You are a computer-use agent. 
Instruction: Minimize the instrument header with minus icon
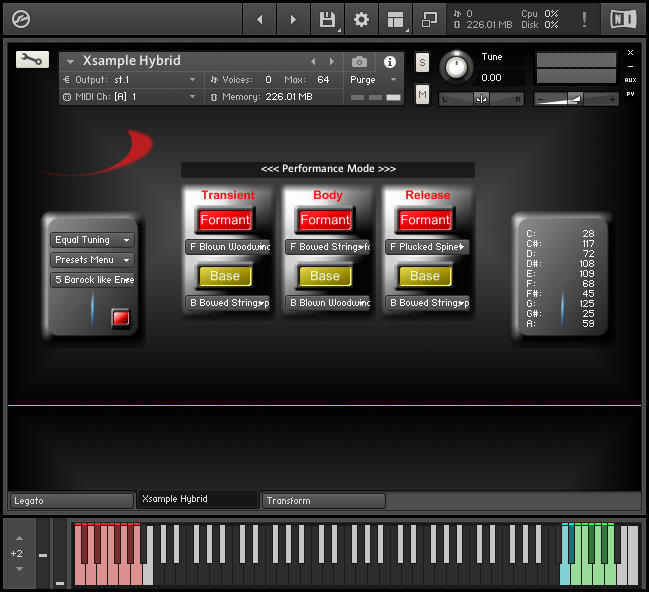[630, 66]
